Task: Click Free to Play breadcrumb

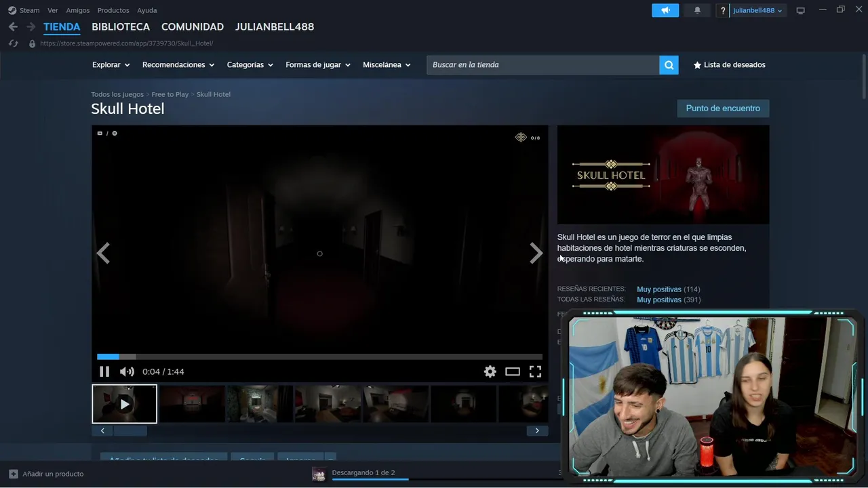Action: [170, 94]
